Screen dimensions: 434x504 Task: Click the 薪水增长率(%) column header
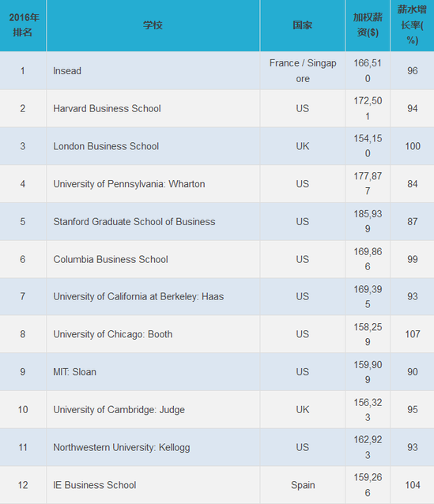[x=412, y=25]
